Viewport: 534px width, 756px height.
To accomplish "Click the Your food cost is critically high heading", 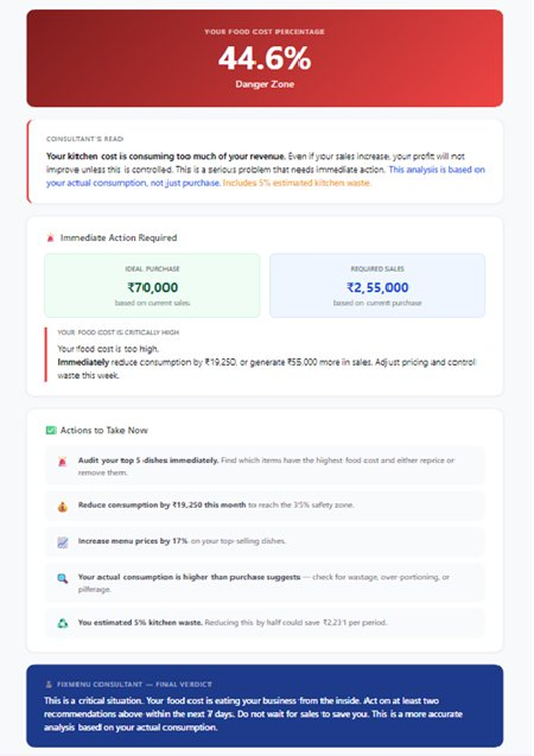I will coord(118,332).
